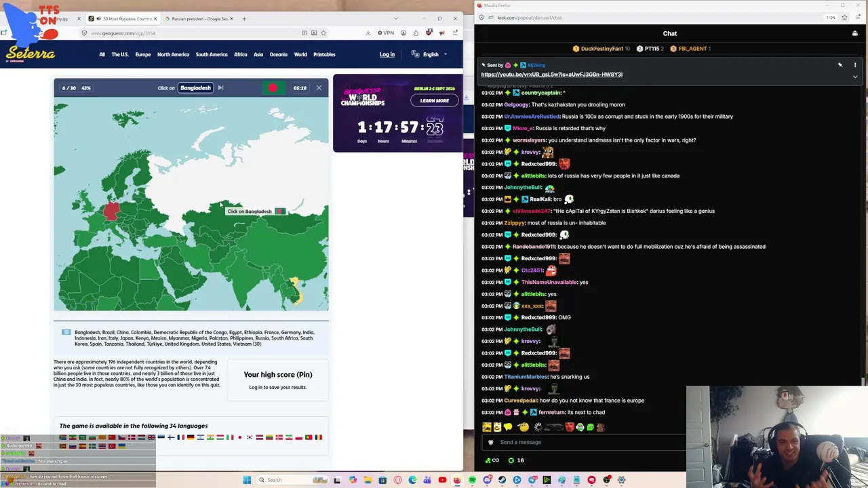
Task: Open Copilot from the taskbar
Action: coord(353,480)
